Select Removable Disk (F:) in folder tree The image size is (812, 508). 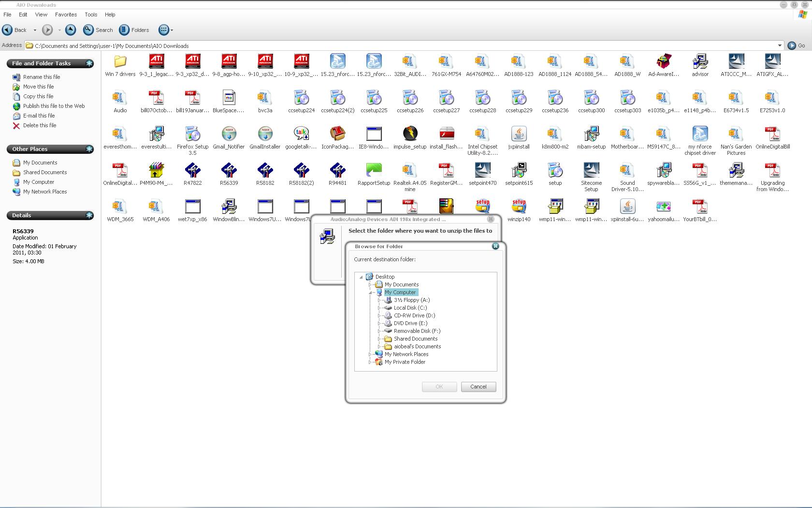click(417, 331)
